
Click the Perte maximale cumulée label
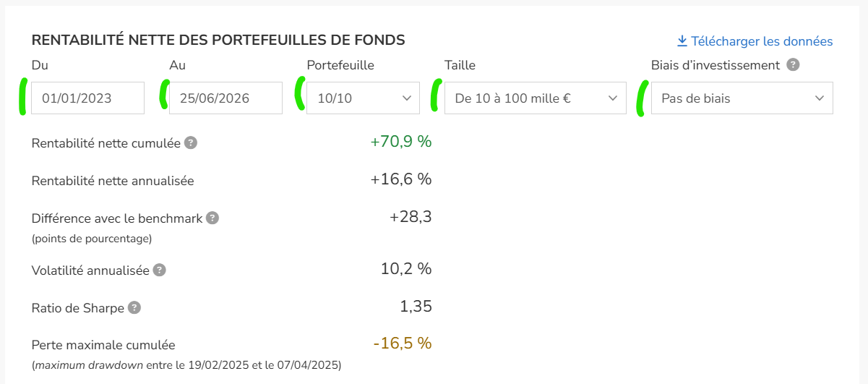103,345
